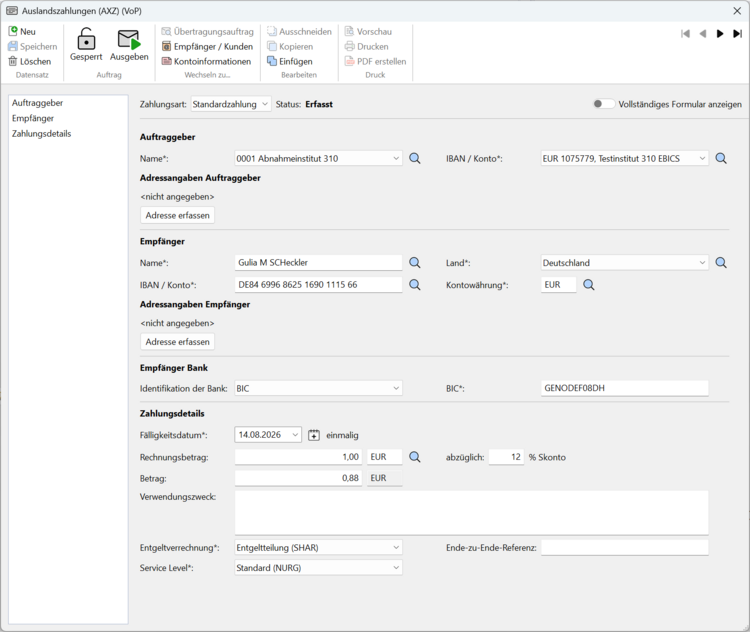The width and height of the screenshot is (750, 632).
Task: Open the Service Level dropdown
Action: pos(318,567)
